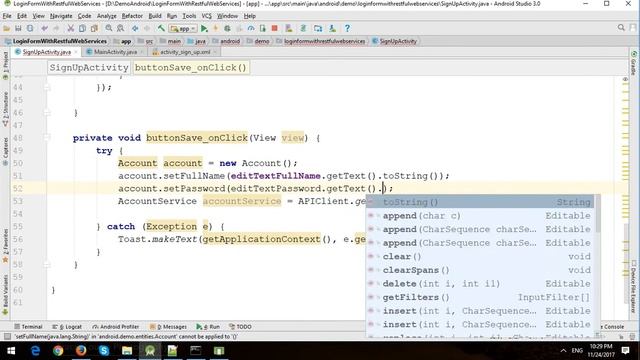Click the Navigate Forward arrow icon
This screenshot has height=360, width=640.
pos(147,29)
